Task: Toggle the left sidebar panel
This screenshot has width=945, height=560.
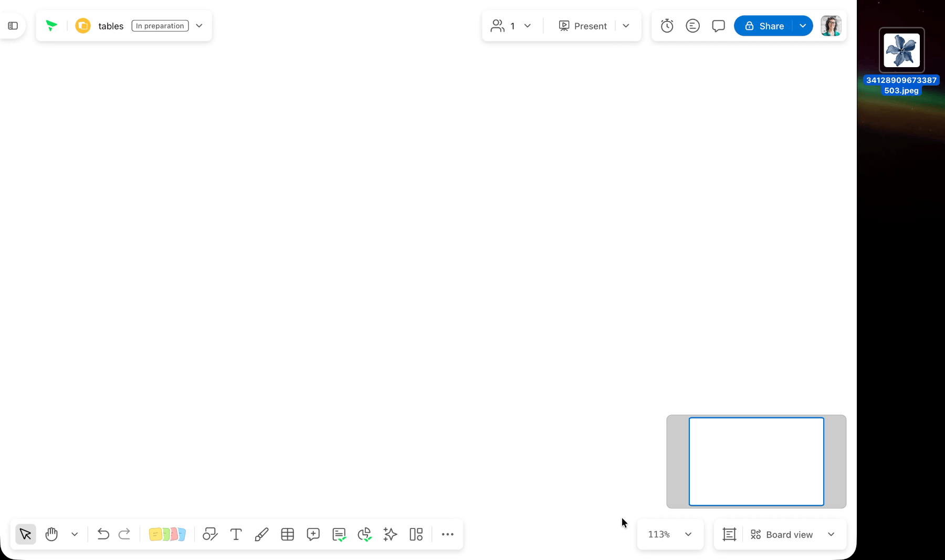Action: pos(13,26)
